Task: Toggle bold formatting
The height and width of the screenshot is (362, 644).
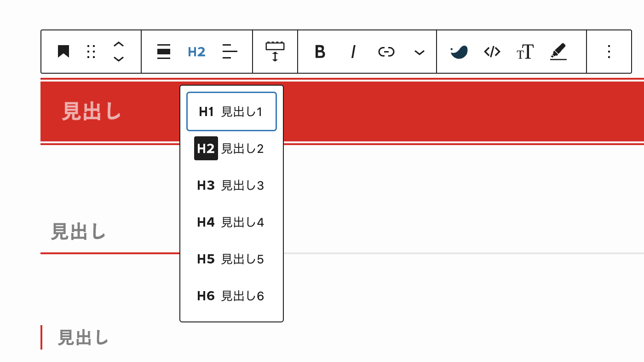Action: pyautogui.click(x=320, y=52)
